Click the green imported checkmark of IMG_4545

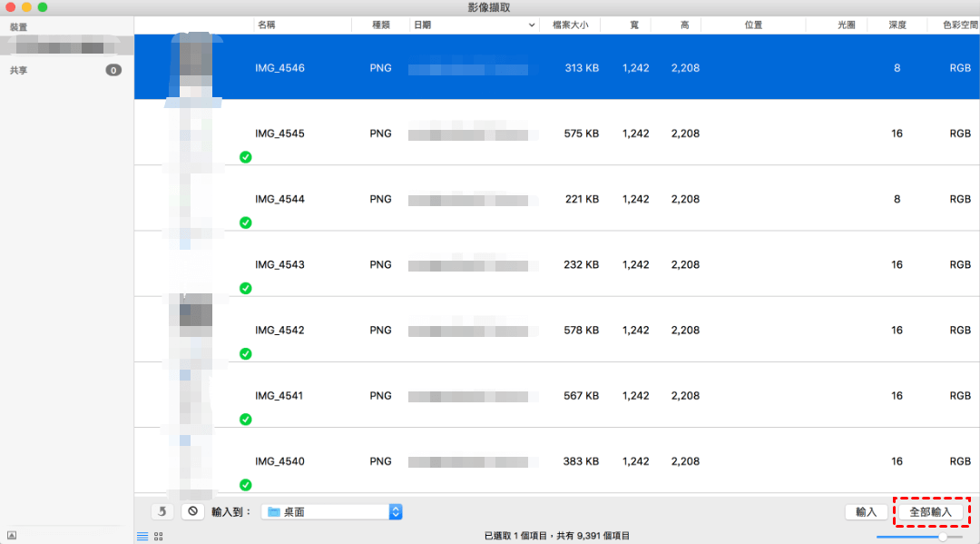246,157
